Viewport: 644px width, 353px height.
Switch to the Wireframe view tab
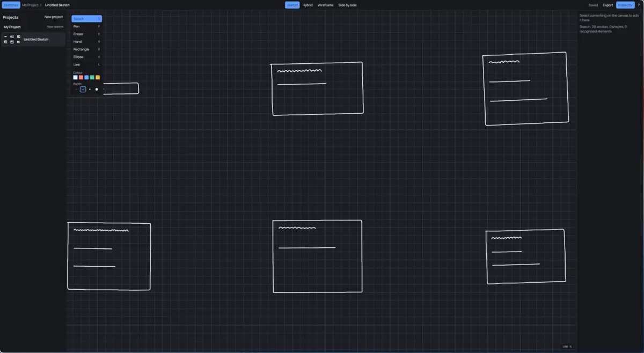coord(325,5)
